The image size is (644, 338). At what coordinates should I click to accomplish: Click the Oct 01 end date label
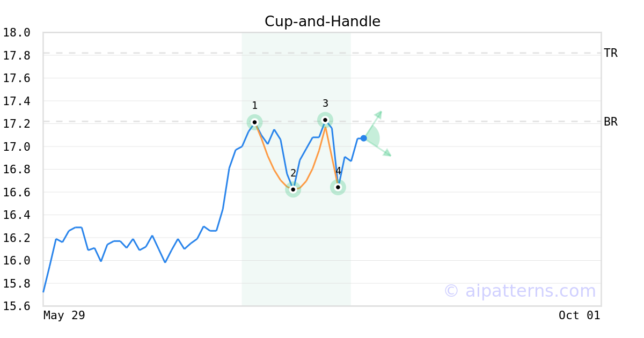tap(579, 315)
